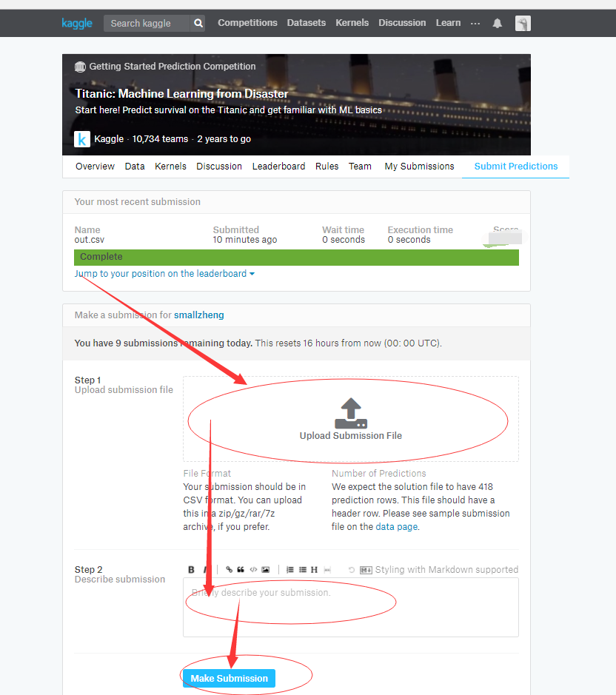The height and width of the screenshot is (695, 616).
Task: Expand Jump to your position on leaderboard
Action: tap(164, 273)
